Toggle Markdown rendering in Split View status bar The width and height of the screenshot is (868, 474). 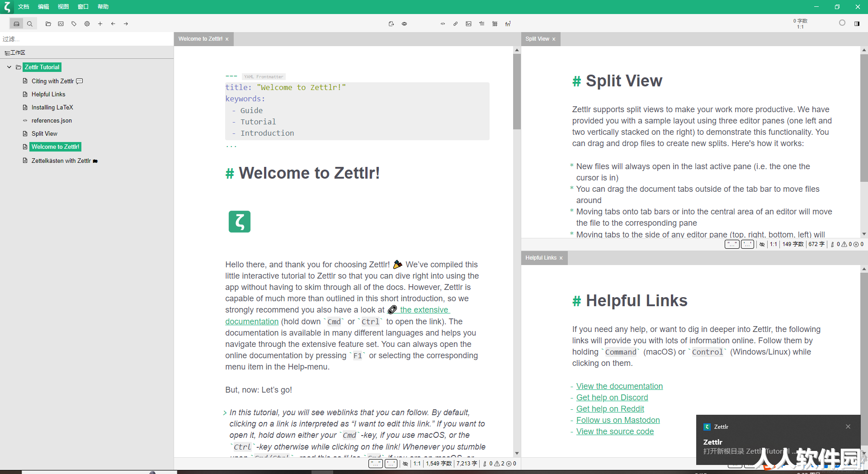click(762, 244)
